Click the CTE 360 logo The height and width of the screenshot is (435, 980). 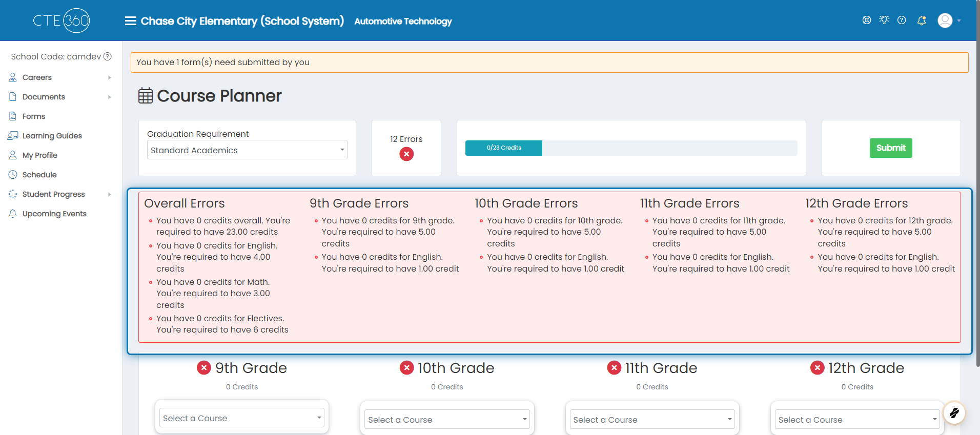[x=62, y=20]
